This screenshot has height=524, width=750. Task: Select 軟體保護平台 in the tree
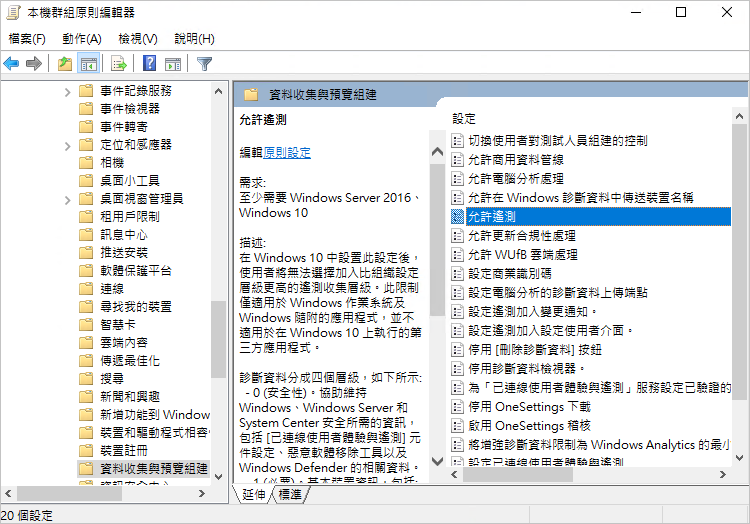click(x=136, y=271)
